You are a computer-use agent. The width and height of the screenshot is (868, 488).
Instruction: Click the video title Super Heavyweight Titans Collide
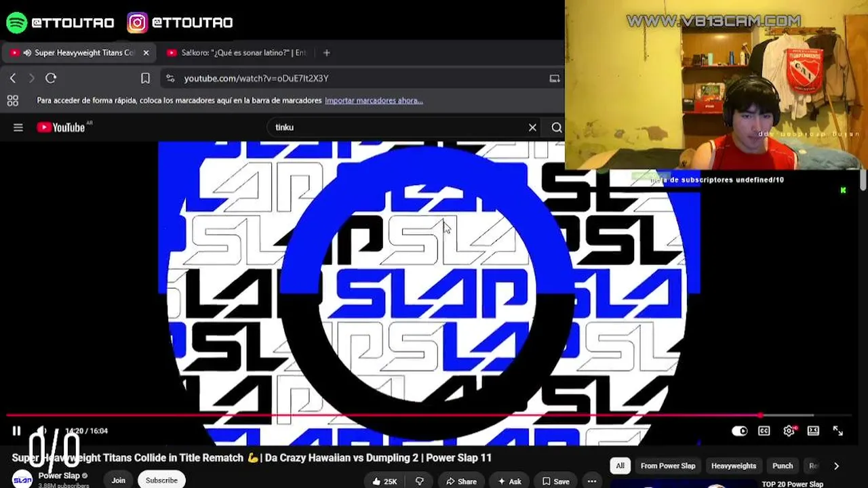point(252,457)
